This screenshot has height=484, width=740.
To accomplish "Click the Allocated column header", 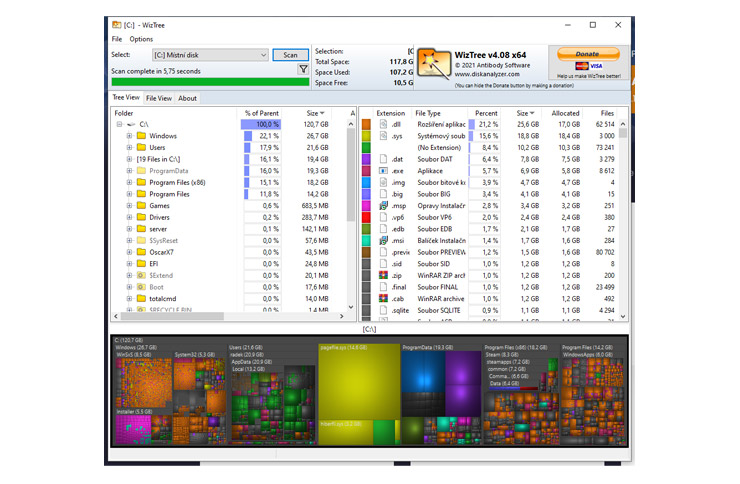I will pyautogui.click(x=565, y=113).
